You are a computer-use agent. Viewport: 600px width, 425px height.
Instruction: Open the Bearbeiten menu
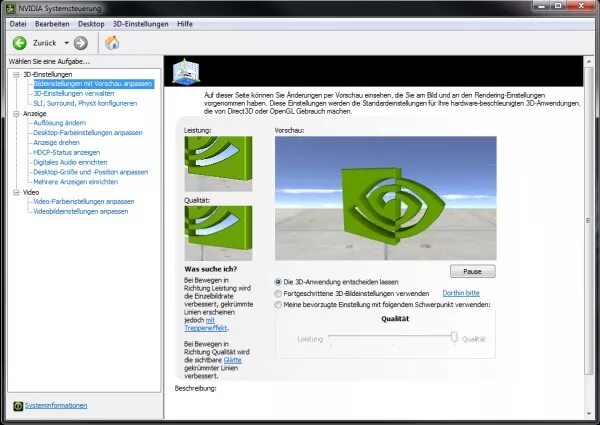[x=52, y=24]
